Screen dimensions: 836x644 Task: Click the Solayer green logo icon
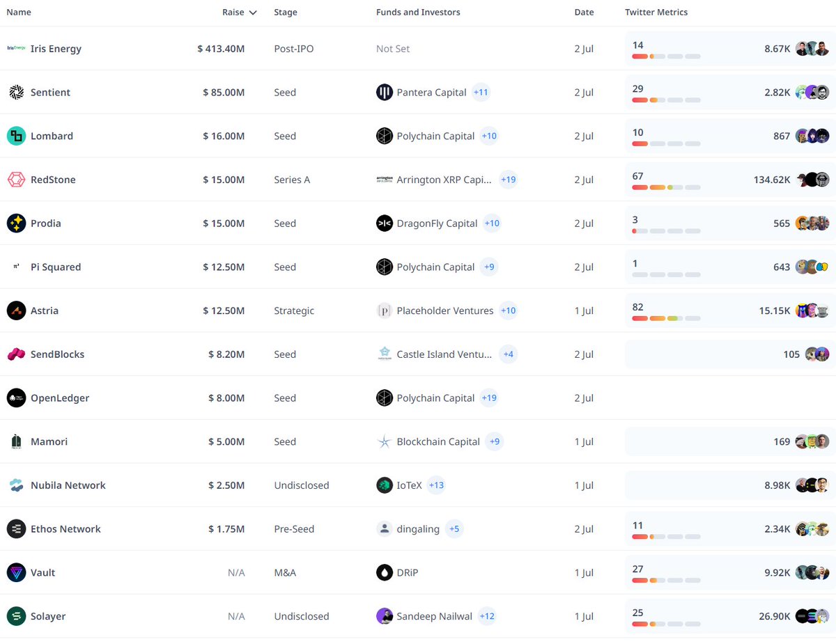point(16,616)
